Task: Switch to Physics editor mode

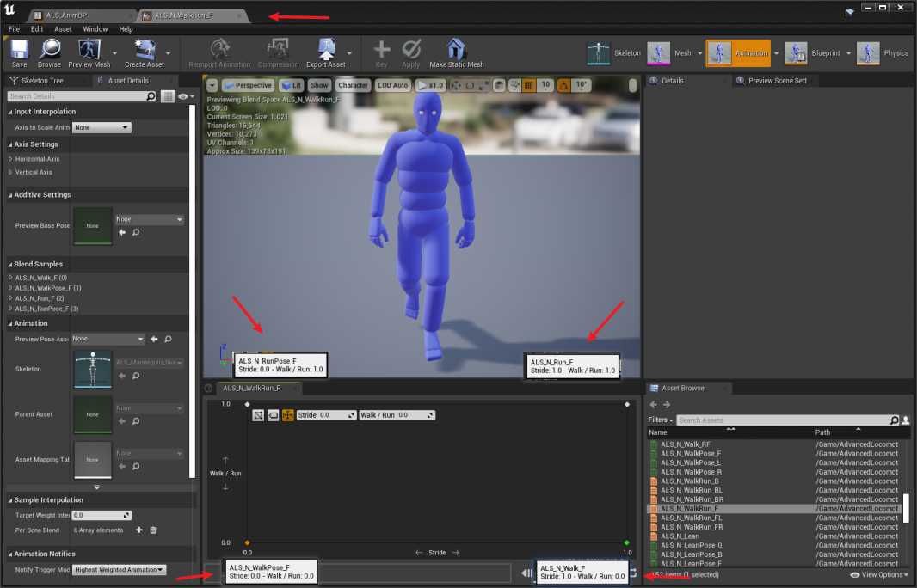Action: 883,53
